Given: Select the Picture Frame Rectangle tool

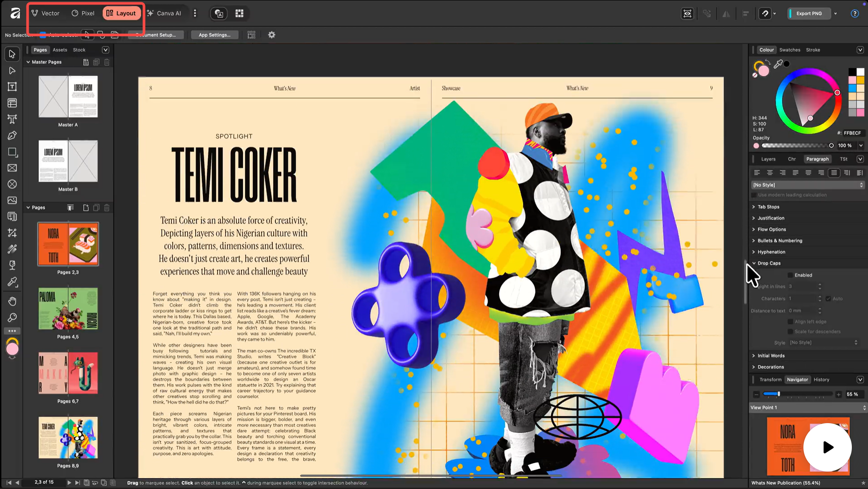Looking at the screenshot, I should [x=12, y=168].
